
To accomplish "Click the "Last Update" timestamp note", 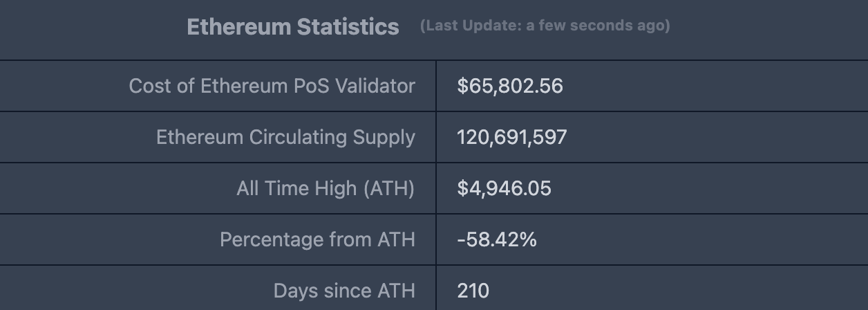I will click(x=545, y=26).
